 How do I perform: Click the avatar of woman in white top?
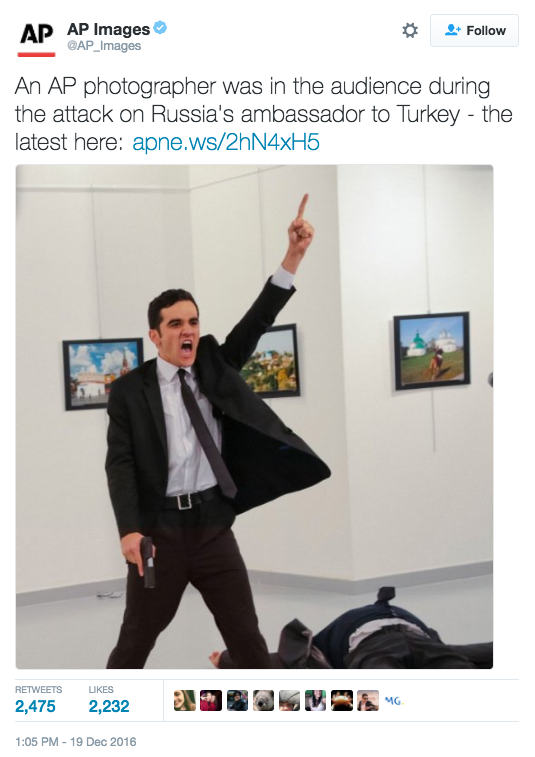pos(315,701)
